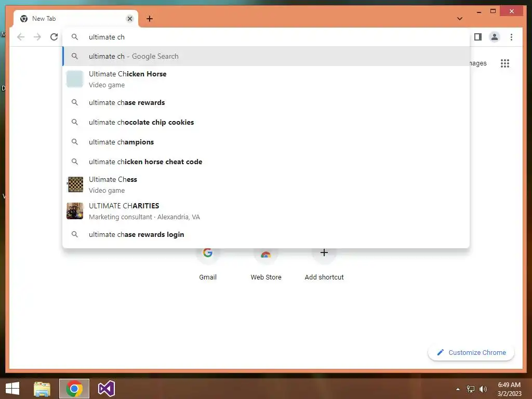Toggle the Chrome side panel icon
532x399 pixels.
478,37
